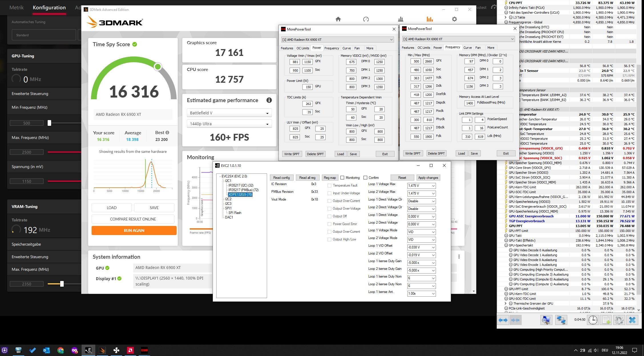The image size is (644, 356).
Task: Click Delete SPPT in right MorePowerTool
Action: tap(436, 153)
